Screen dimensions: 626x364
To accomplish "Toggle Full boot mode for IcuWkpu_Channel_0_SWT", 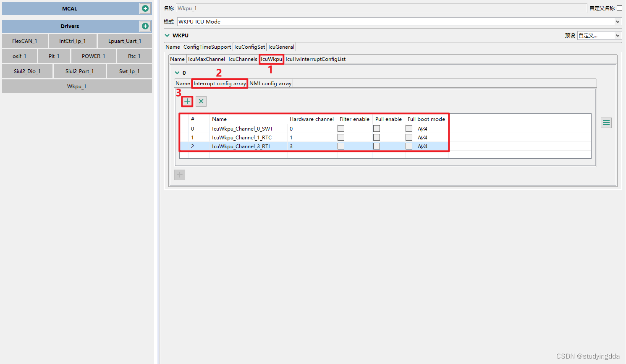I will point(409,128).
